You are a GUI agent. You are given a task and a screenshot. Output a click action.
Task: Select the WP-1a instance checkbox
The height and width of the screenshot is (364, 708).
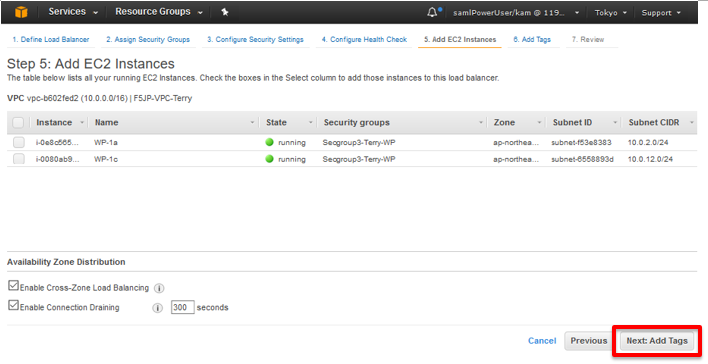(19, 142)
